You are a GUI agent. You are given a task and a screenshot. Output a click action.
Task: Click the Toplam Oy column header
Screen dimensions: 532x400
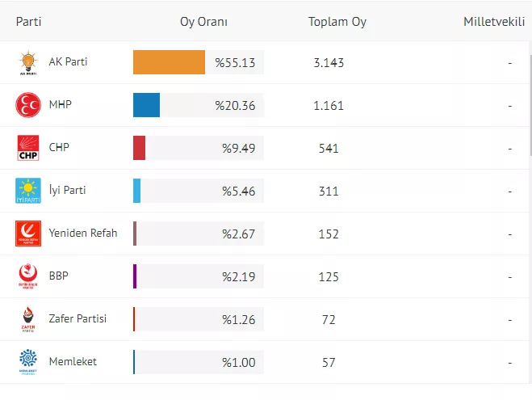(337, 22)
